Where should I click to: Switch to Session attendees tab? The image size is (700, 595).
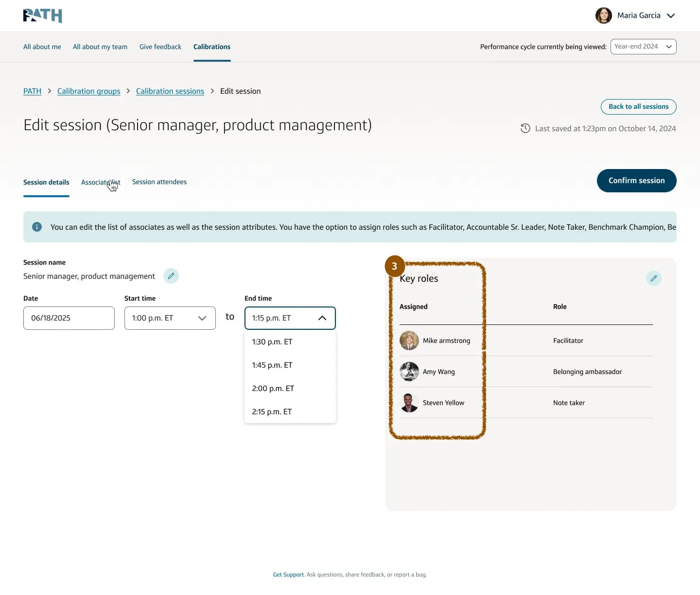tap(159, 182)
